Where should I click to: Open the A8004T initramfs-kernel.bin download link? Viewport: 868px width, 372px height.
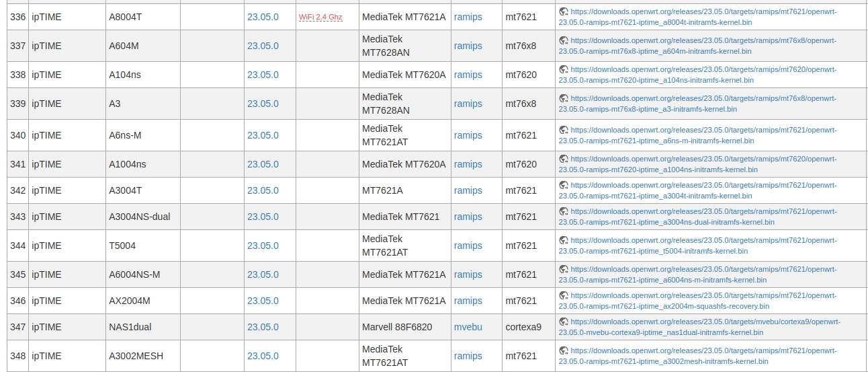(x=698, y=17)
